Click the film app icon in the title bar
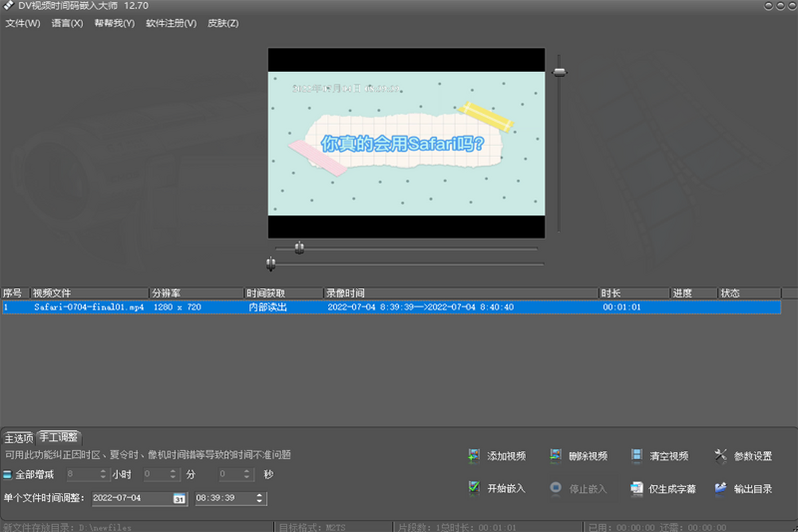The height and width of the screenshot is (532, 798). pyautogui.click(x=9, y=6)
